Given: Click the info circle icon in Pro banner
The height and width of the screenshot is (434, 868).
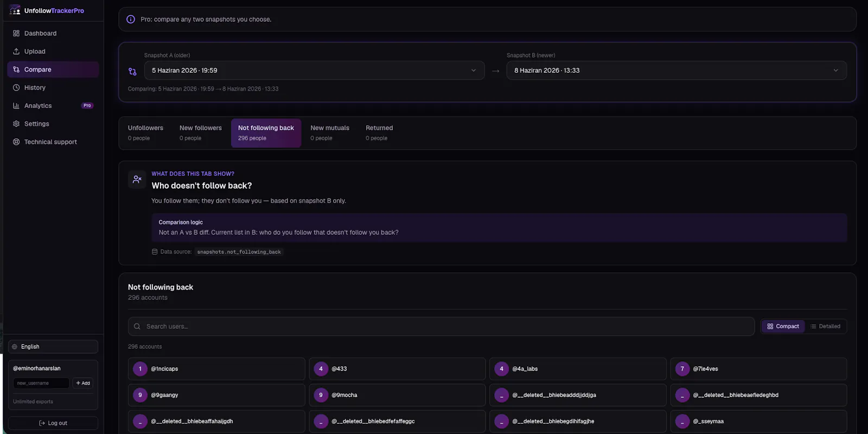Looking at the screenshot, I should (131, 20).
